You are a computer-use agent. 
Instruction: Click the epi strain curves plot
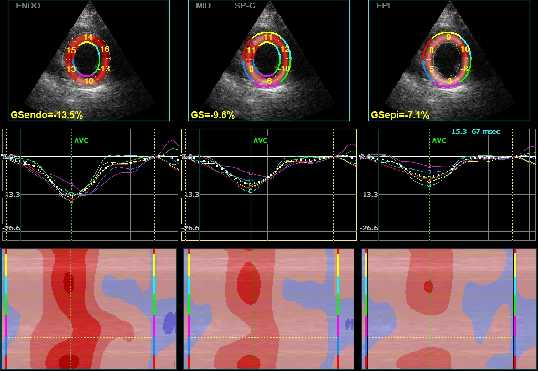(448, 185)
